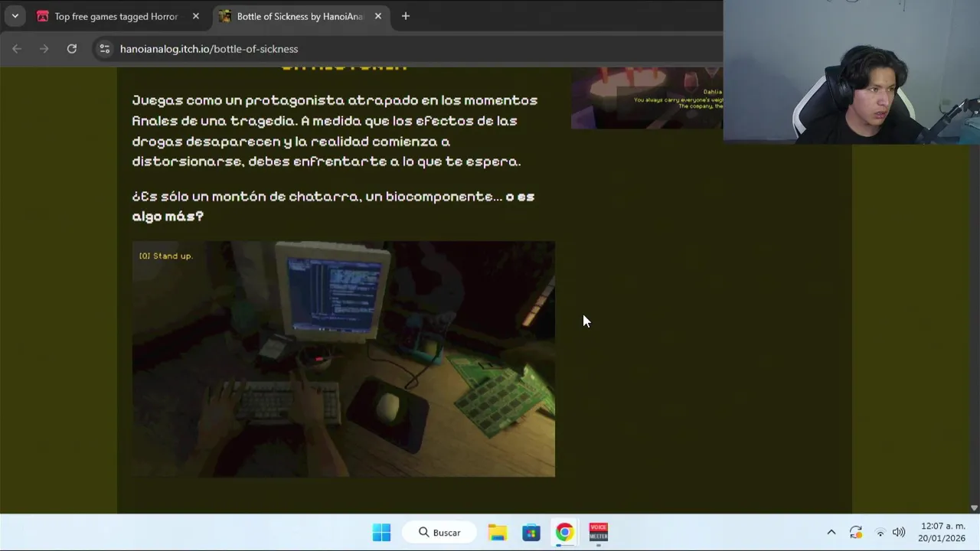Show hidden system tray icons

[x=831, y=533]
